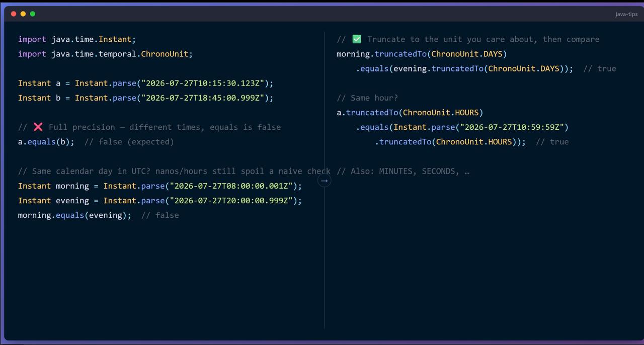Click the green check mark emoji
This screenshot has height=345, width=644.
[357, 39]
